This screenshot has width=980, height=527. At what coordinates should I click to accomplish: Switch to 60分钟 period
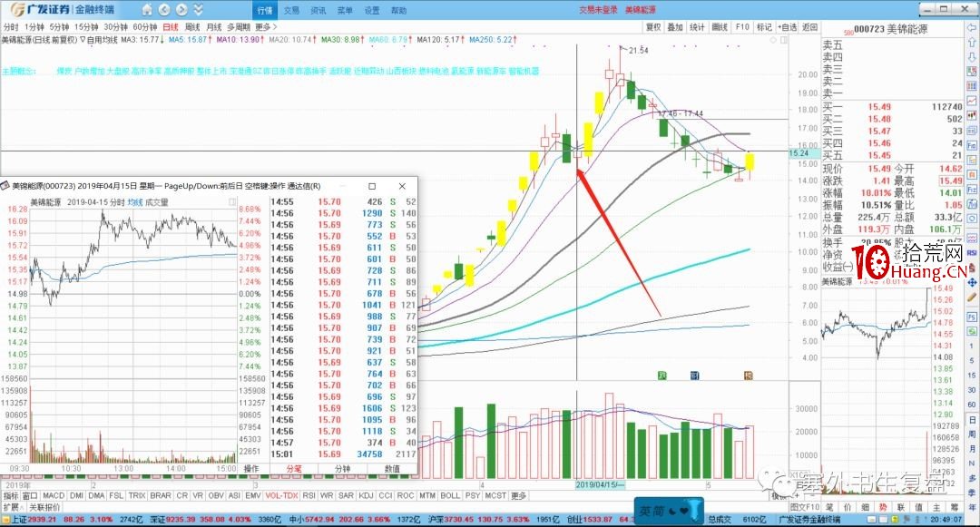145,27
